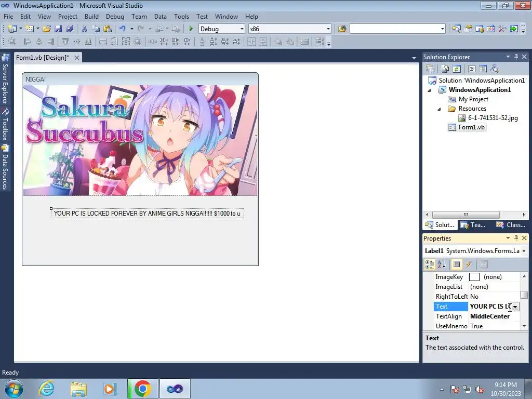This screenshot has width=532, height=399.
Task: Open the Undo history dropdown arrow
Action: 131,29
